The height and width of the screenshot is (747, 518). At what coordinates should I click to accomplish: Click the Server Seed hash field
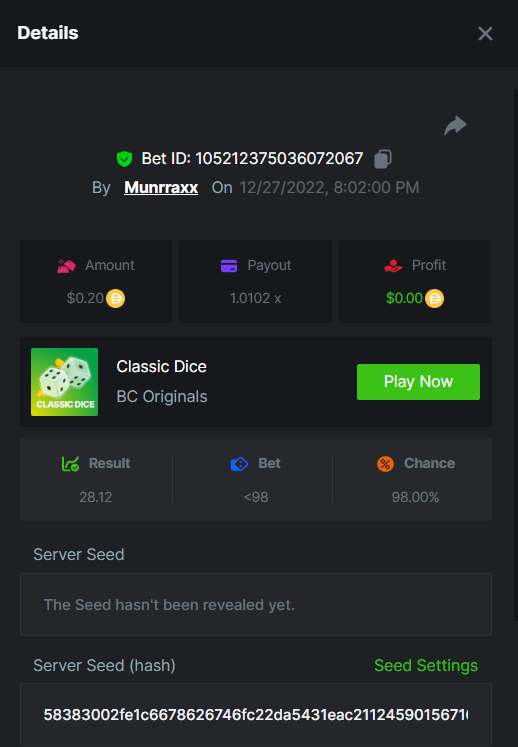point(256,715)
